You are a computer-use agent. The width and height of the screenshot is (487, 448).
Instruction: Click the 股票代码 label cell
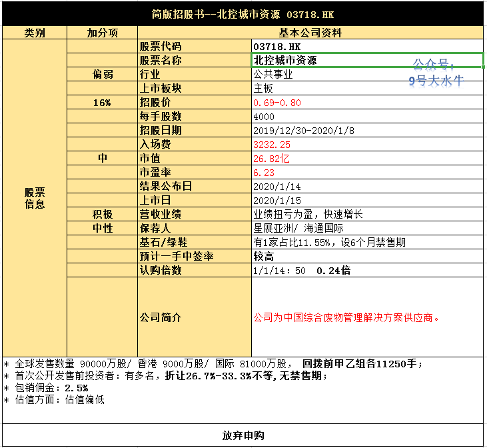click(x=195, y=46)
